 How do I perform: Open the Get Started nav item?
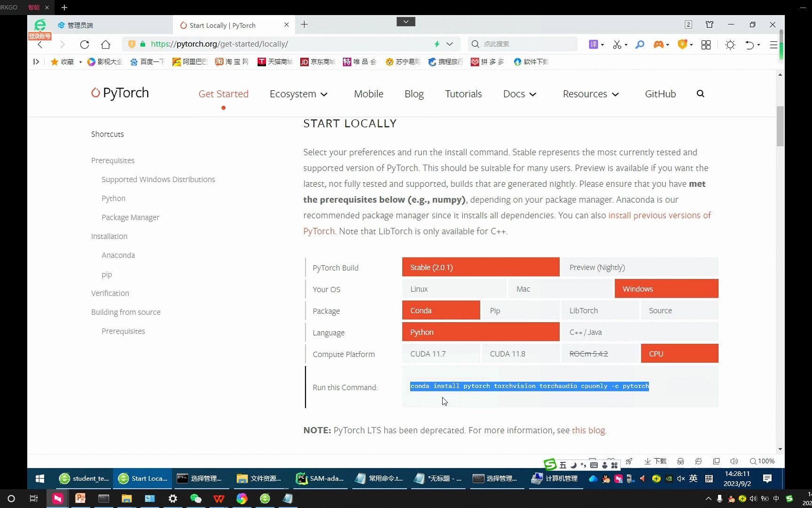pyautogui.click(x=224, y=94)
